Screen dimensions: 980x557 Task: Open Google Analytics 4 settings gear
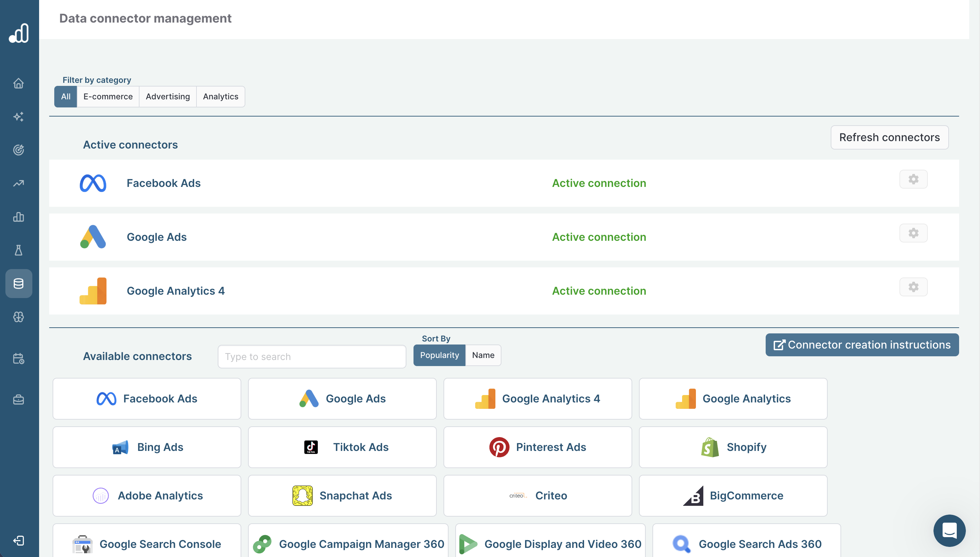point(913,287)
